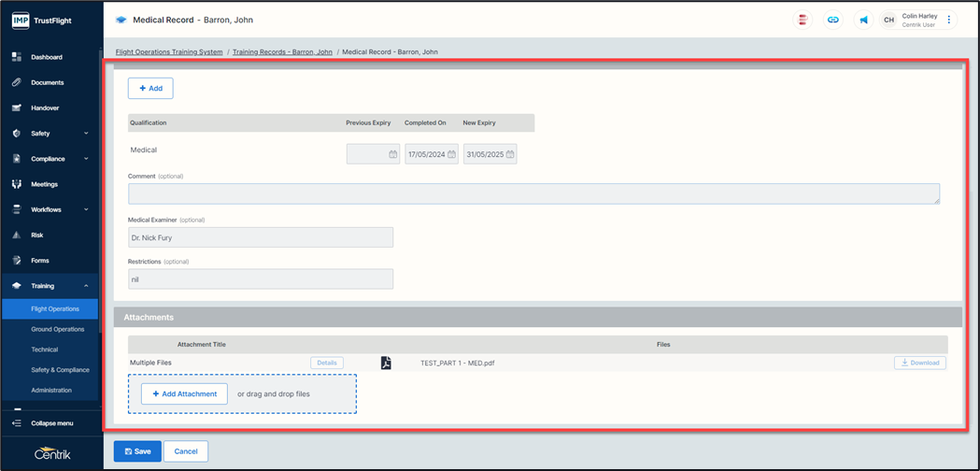Click the Save button
The width and height of the screenshot is (980, 471).
pyautogui.click(x=137, y=451)
